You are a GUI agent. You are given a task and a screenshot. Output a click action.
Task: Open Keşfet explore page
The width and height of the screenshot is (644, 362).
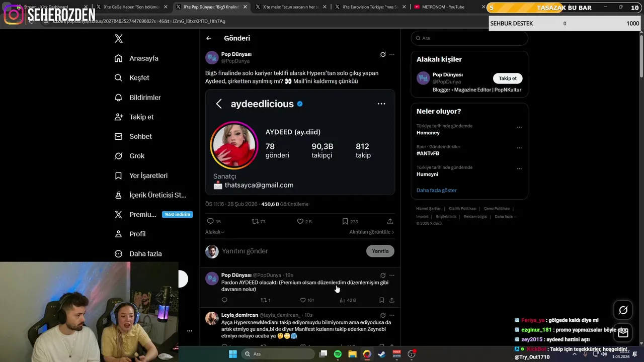click(132, 78)
